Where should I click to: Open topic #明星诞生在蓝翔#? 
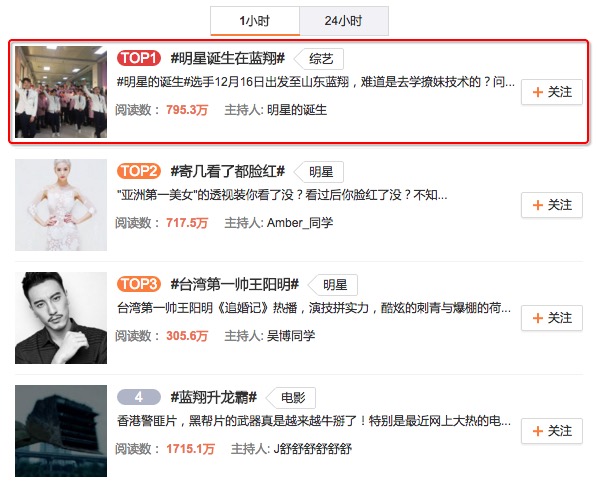228,58
